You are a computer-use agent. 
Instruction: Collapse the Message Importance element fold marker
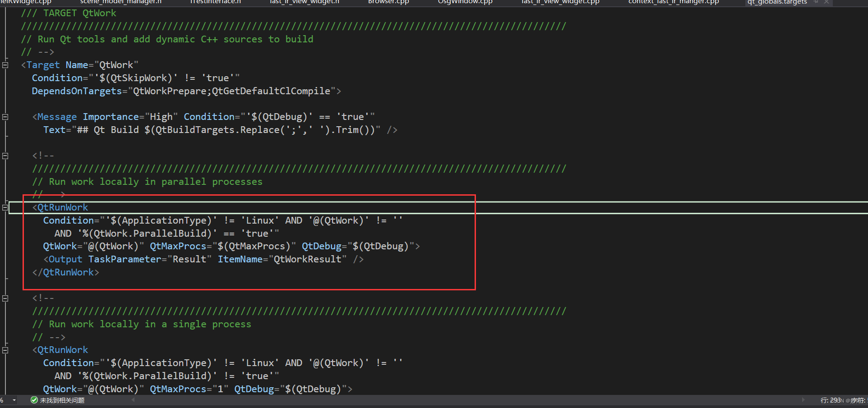5,117
